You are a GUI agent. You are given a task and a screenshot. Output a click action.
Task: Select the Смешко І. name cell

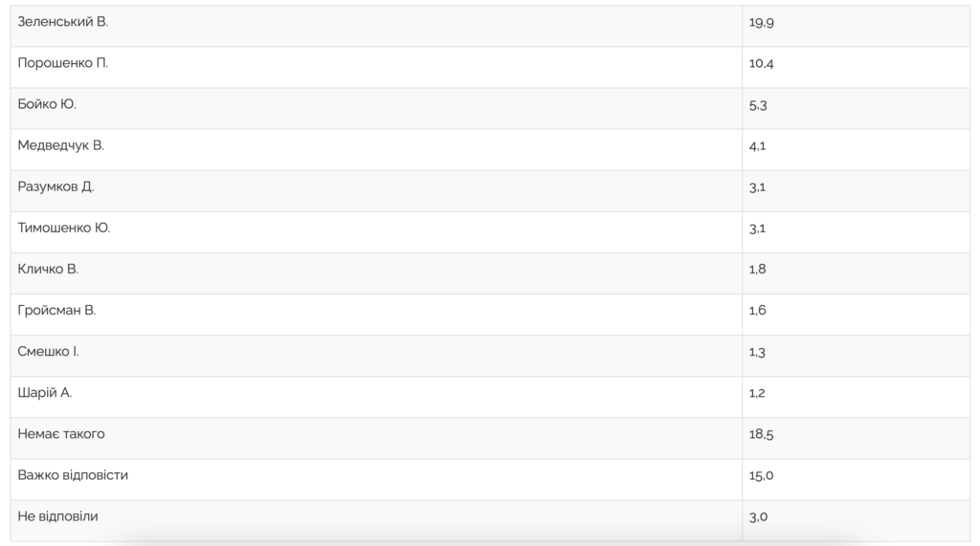pyautogui.click(x=376, y=356)
